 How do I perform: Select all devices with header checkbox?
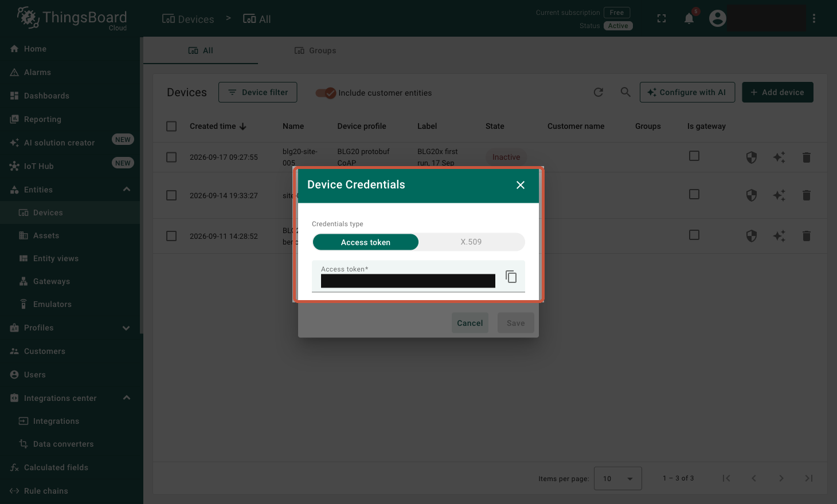point(171,126)
